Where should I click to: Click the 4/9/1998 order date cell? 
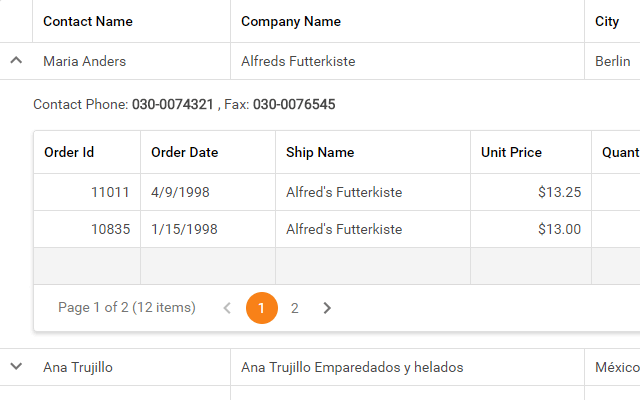(x=181, y=192)
